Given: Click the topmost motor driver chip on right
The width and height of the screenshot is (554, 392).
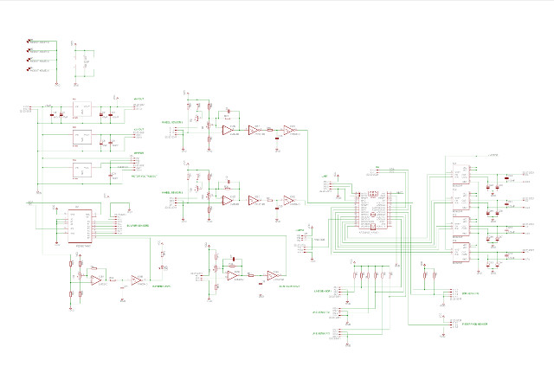Looking at the screenshot, I should point(463,172).
